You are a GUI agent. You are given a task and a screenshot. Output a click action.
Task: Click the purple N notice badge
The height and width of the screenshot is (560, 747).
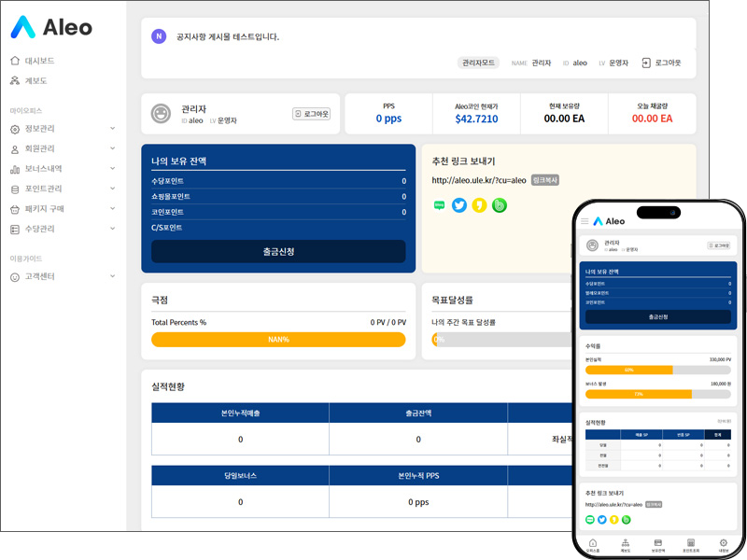[x=159, y=36]
